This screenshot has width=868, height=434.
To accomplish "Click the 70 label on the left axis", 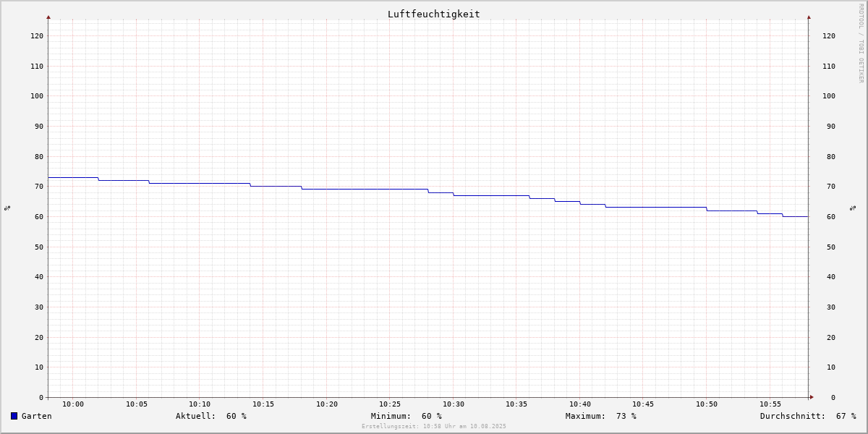I will (39, 187).
